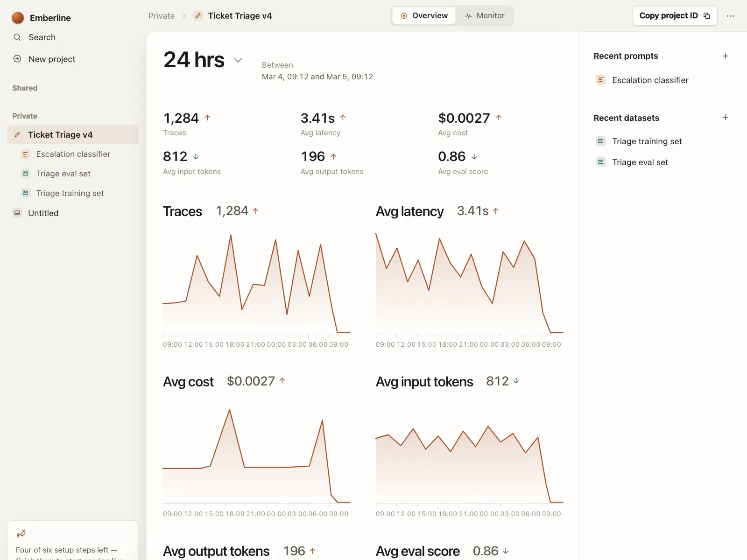Click the Shared section label in sidebar
Screen dimensions: 747x560
[25, 88]
